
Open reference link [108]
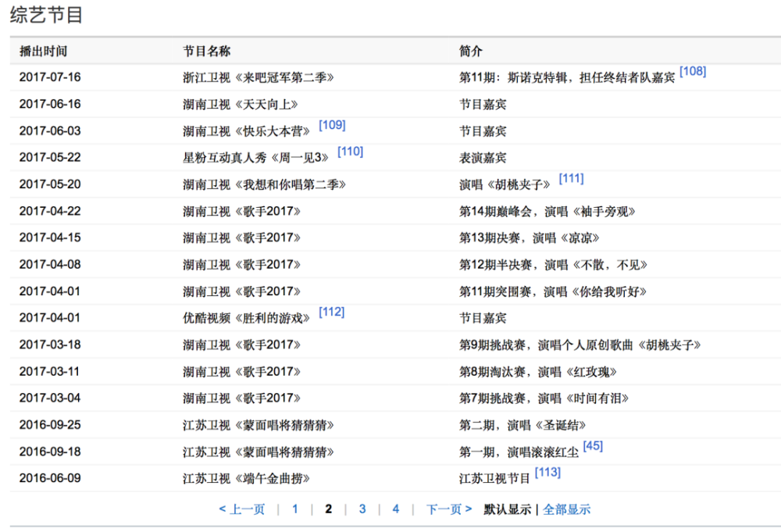pyautogui.click(x=692, y=71)
